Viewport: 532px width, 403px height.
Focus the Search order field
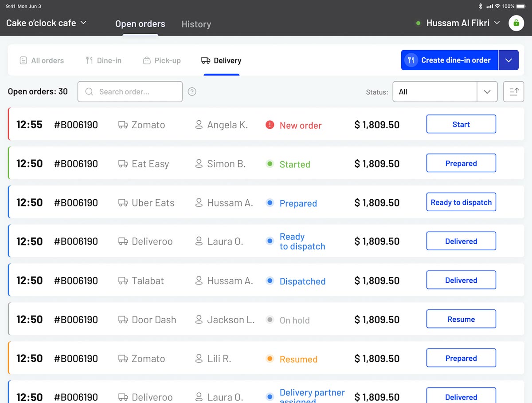(x=133, y=92)
